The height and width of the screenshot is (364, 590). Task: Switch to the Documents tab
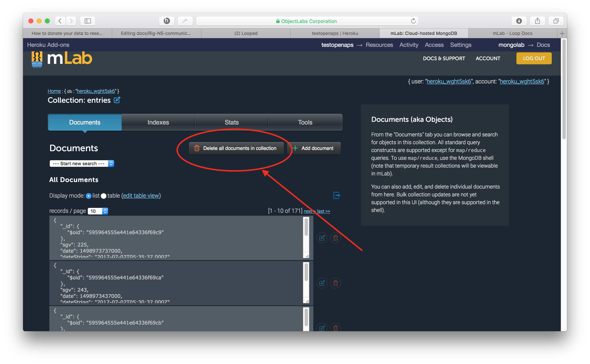tap(85, 122)
